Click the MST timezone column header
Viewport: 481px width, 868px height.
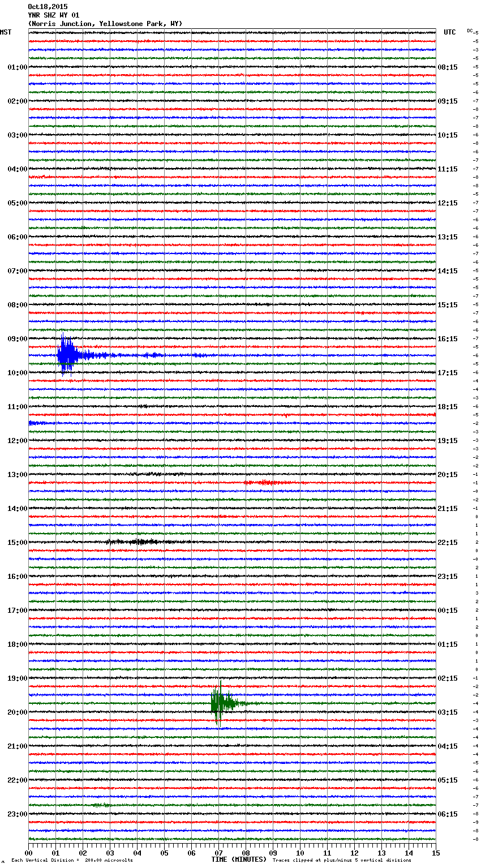[x=6, y=32]
